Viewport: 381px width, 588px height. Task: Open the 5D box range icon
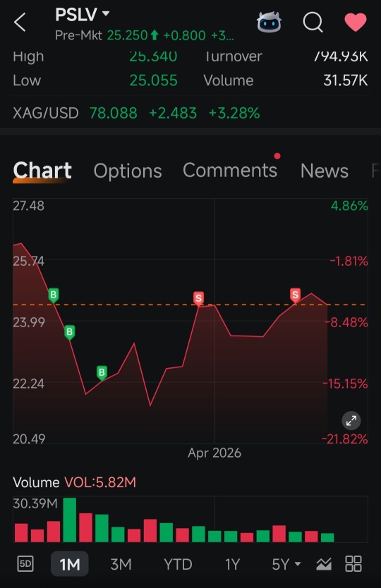(x=25, y=563)
